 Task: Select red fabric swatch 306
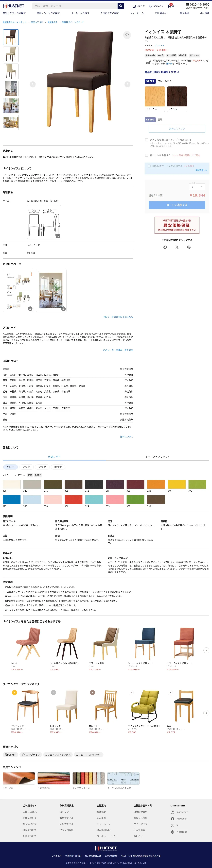(73, 500)
